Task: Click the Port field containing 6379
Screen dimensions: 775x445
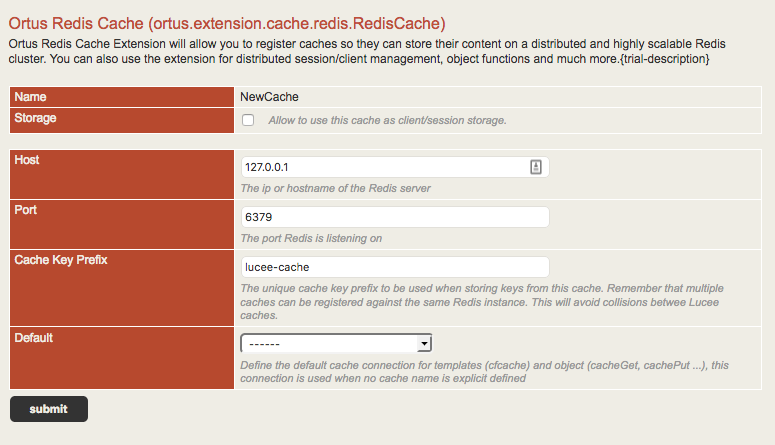Action: [x=395, y=217]
